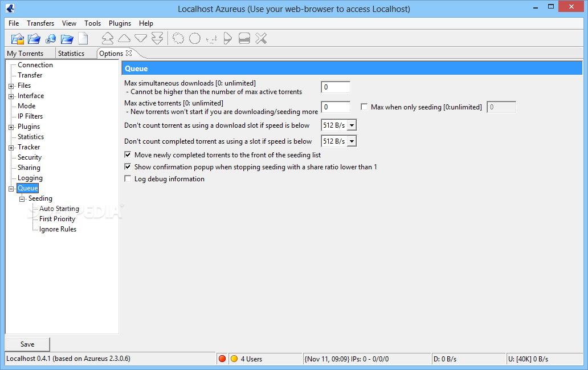Open the View menu

pyautogui.click(x=69, y=23)
